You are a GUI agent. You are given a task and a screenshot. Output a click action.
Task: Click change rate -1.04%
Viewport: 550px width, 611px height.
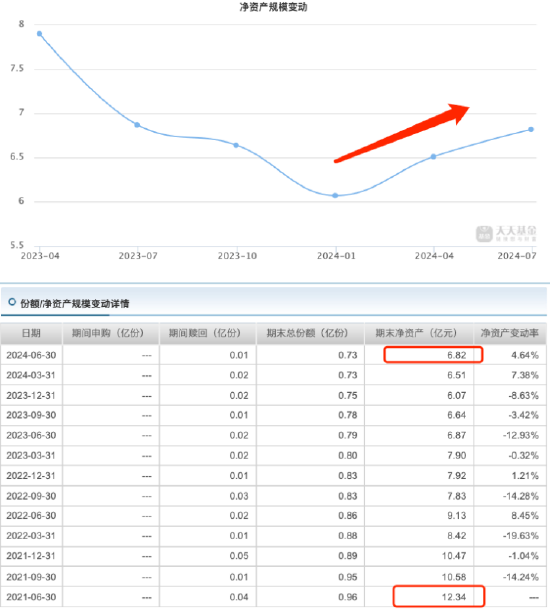(x=523, y=556)
